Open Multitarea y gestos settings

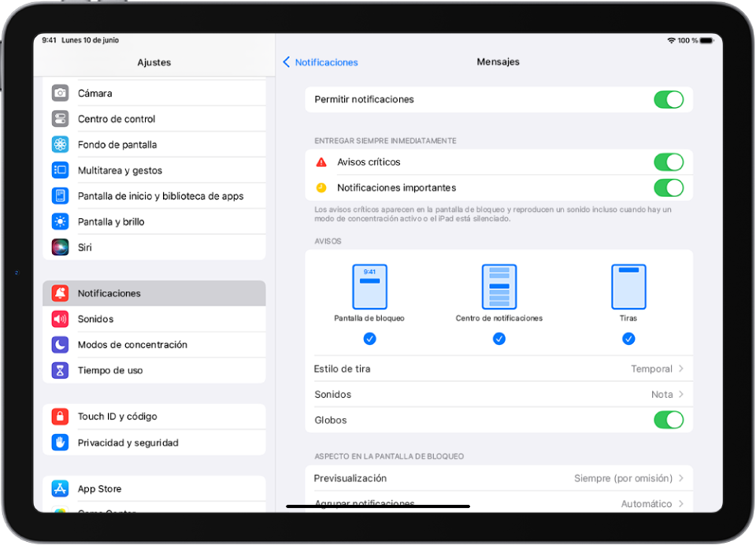pos(154,170)
